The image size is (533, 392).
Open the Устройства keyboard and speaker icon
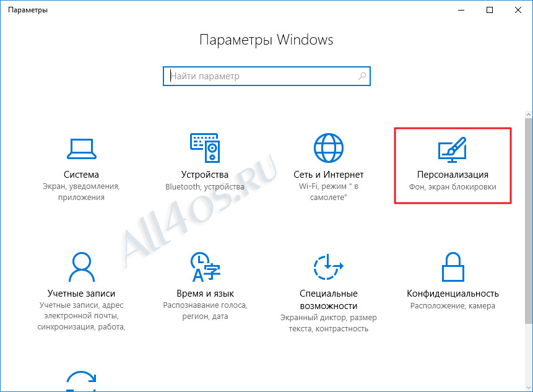[205, 148]
